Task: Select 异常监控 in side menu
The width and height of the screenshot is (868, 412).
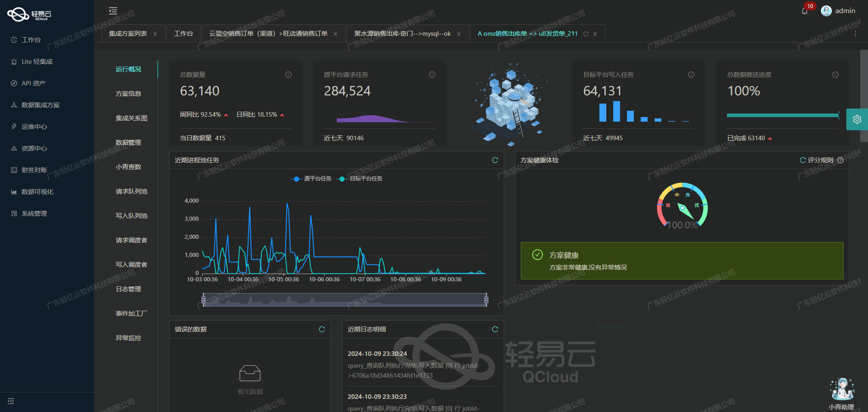Action: (128, 338)
